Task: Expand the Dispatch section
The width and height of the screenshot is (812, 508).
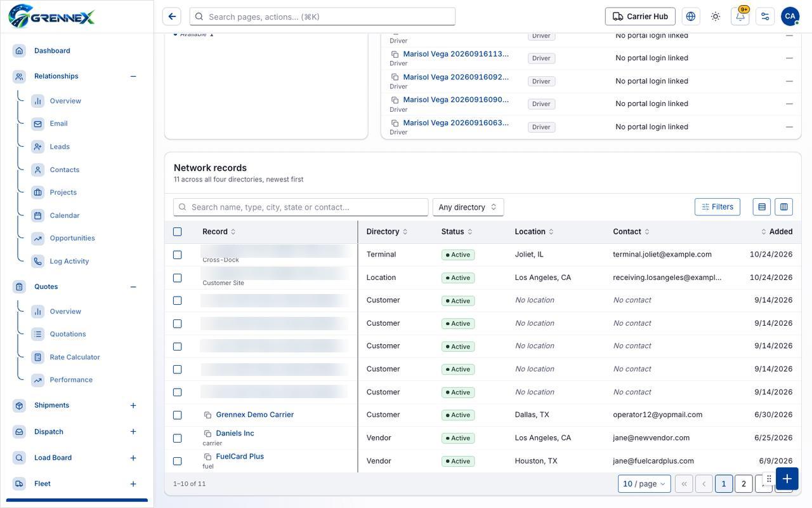Action: coord(133,432)
